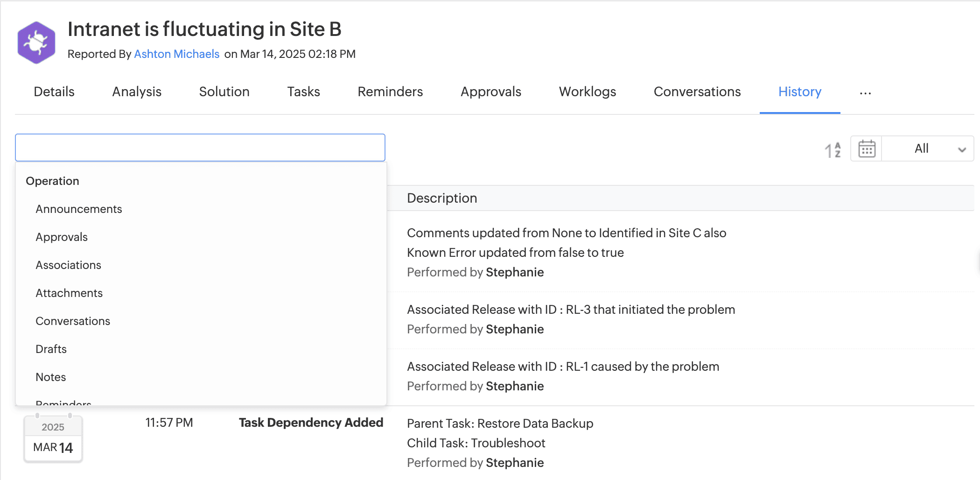Viewport: 980px width, 480px height.
Task: Go to the Worklogs tab
Action: (x=587, y=92)
